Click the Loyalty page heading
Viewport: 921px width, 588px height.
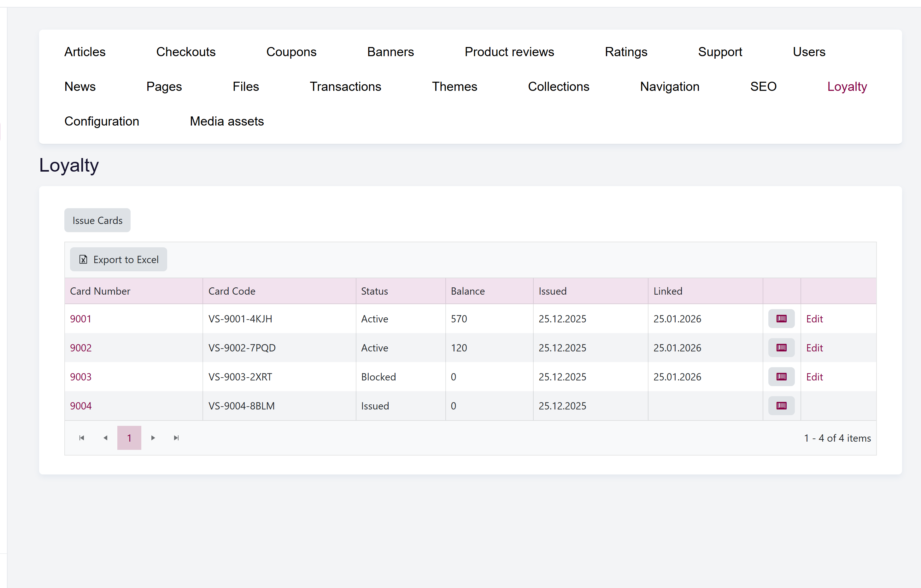(x=69, y=166)
